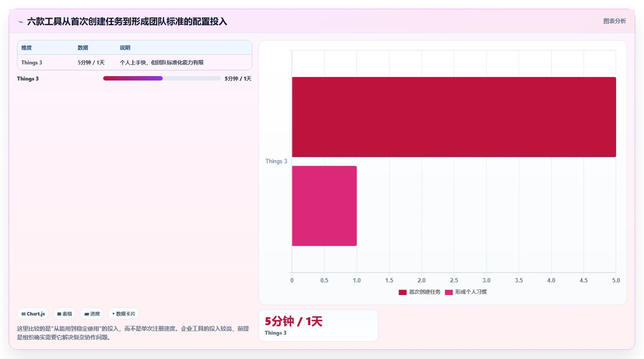Click the 数据 column header
The width and height of the screenshot is (644, 359).
[x=83, y=48]
